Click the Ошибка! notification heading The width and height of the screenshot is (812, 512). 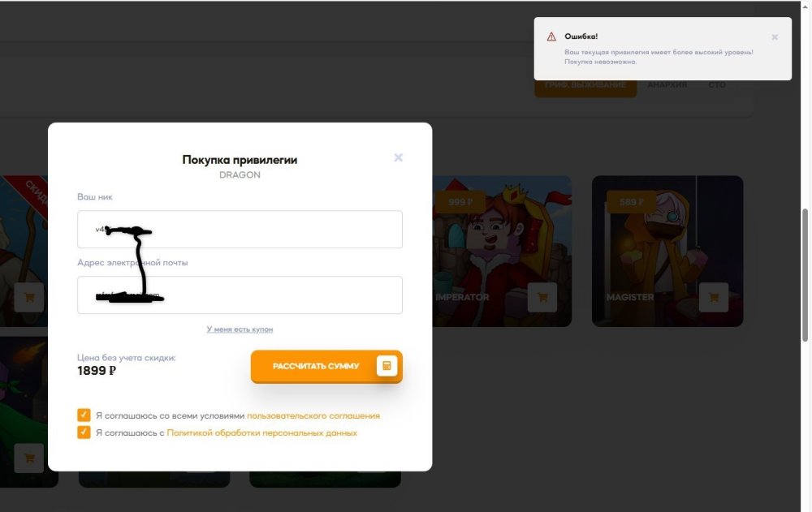click(x=581, y=37)
